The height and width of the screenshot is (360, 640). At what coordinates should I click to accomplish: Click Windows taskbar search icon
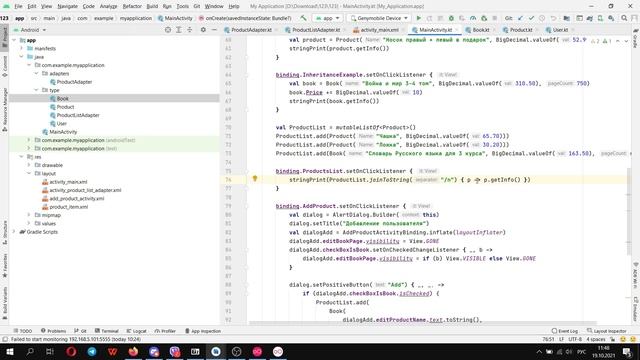30,351
